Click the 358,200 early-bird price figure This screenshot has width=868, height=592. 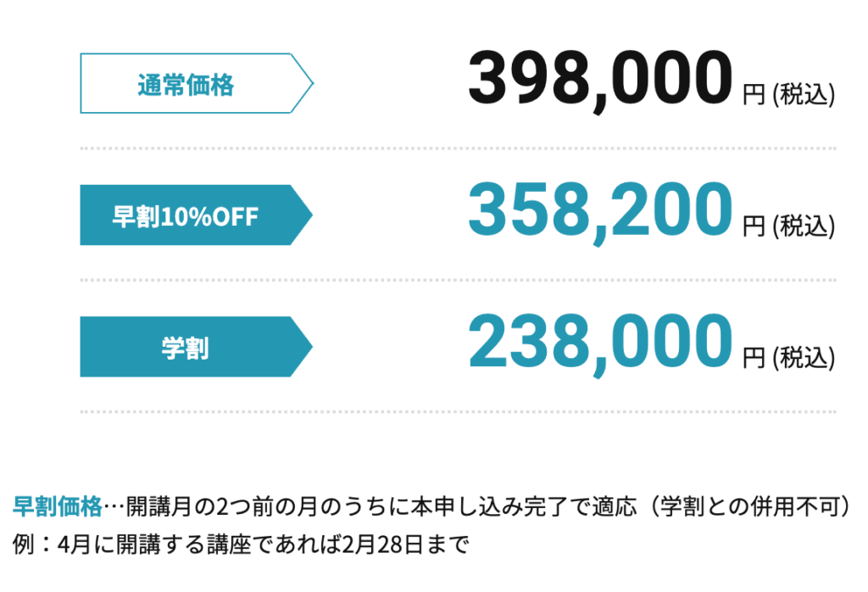click(x=601, y=212)
